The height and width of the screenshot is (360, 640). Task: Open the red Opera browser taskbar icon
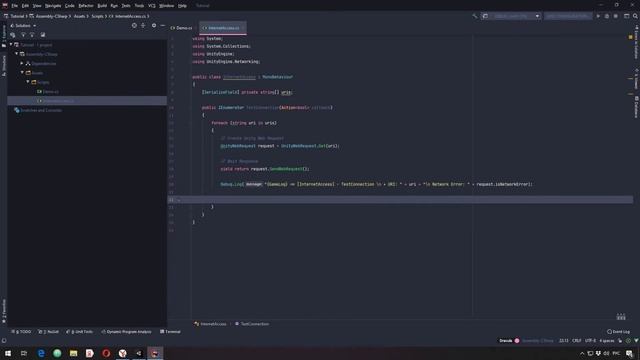point(106,353)
